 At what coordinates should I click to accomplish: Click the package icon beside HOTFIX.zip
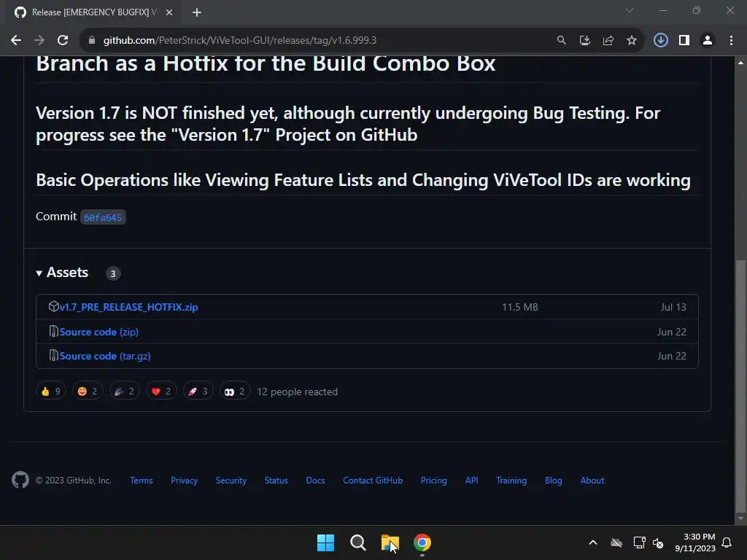(53, 307)
